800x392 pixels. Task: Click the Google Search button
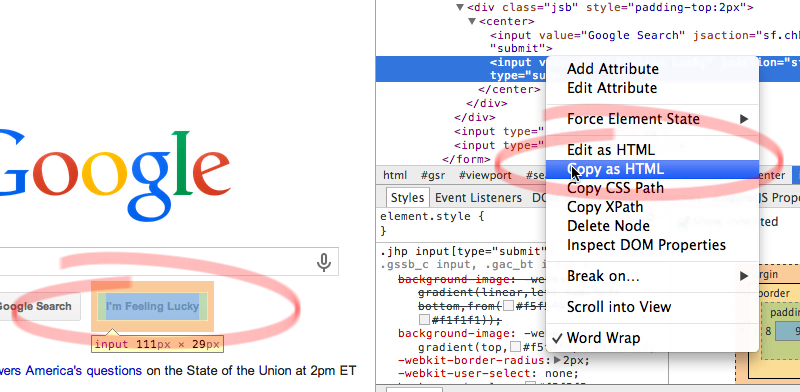(x=35, y=306)
